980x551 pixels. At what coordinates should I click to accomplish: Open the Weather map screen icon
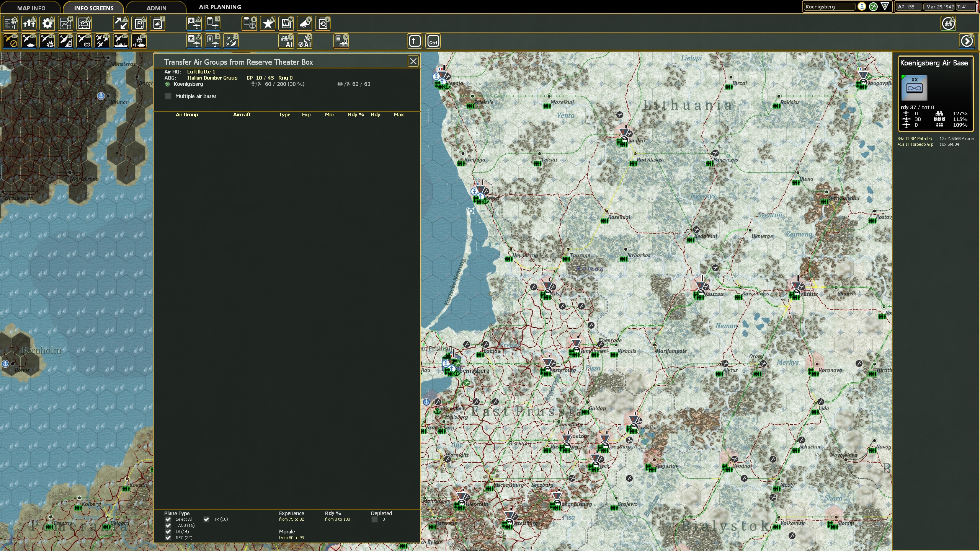(84, 23)
